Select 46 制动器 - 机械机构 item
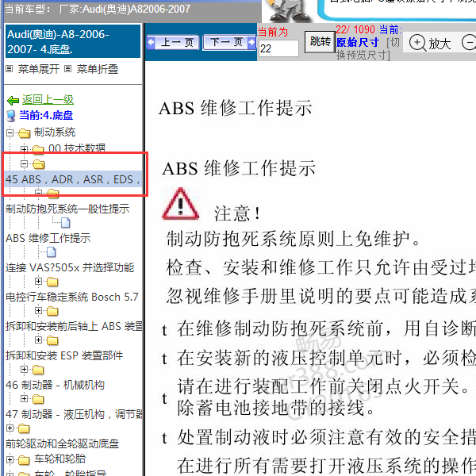Viewport: 476px width, 476px height. (55, 385)
